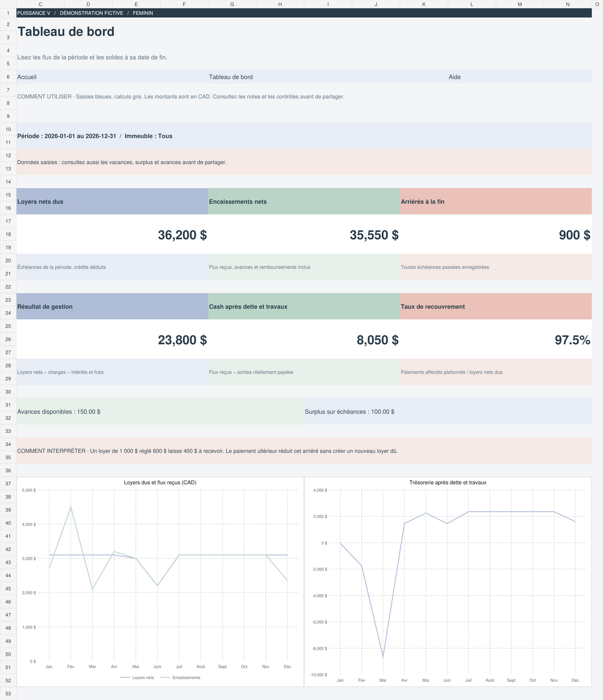Select the 35,550 $ value

374,235
